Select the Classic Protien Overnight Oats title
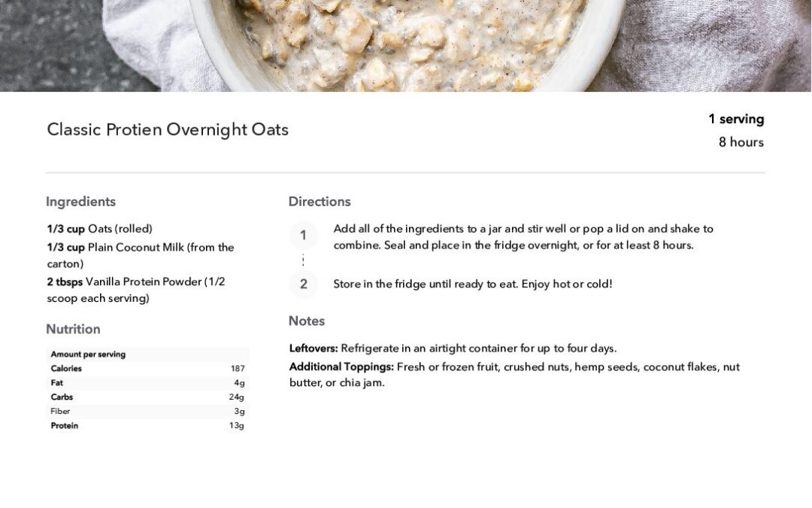Image resolution: width=812 pixels, height=508 pixels. [x=168, y=129]
